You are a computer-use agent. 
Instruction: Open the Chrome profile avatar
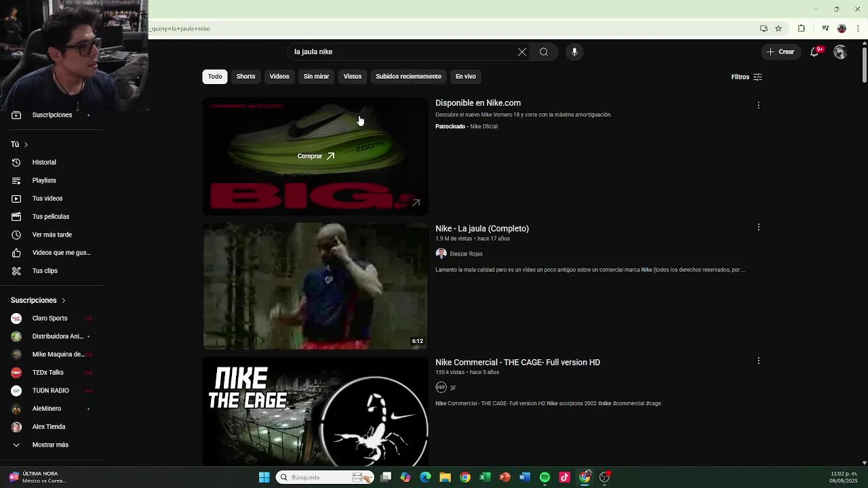point(842,28)
